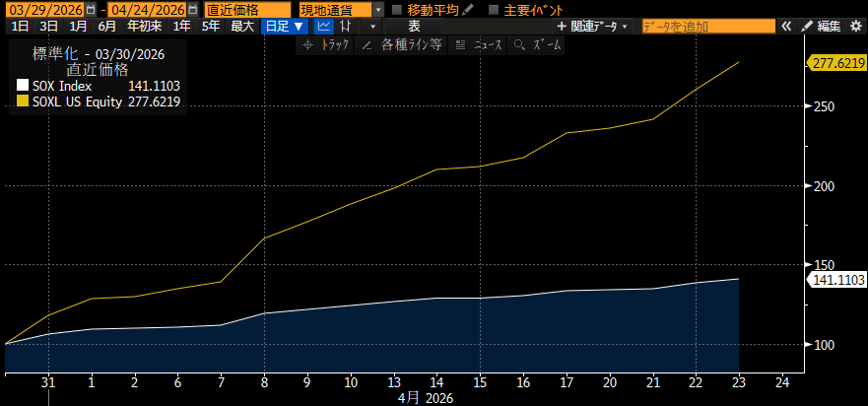Click the 100 y-axis label
Image resolution: width=868 pixels, height=406 pixels.
point(825,345)
